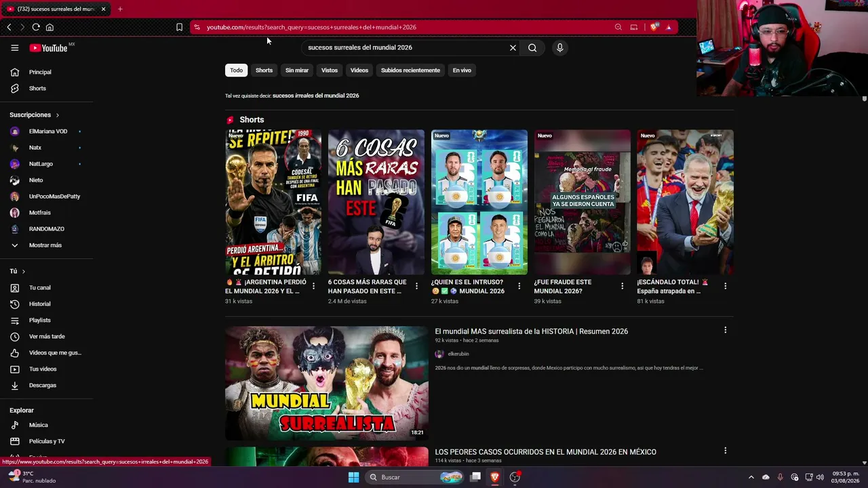Select Subidos recientemente filter chip
The height and width of the screenshot is (488, 868).
click(410, 70)
